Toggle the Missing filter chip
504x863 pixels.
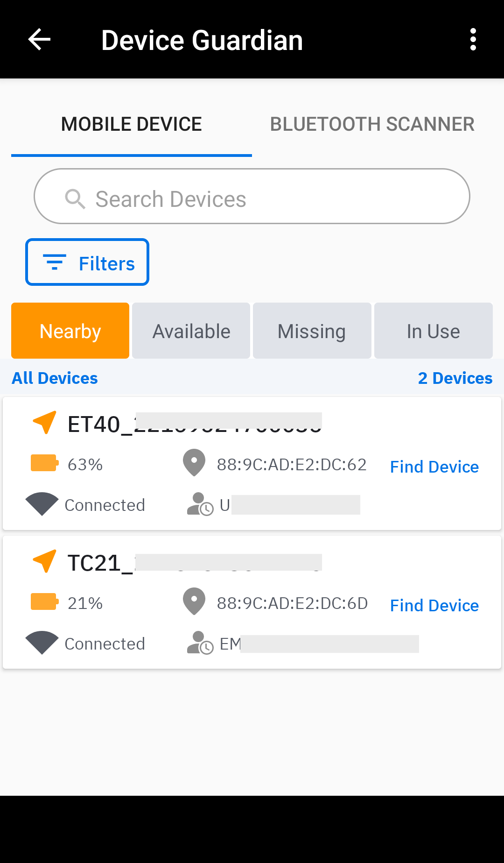pos(312,331)
